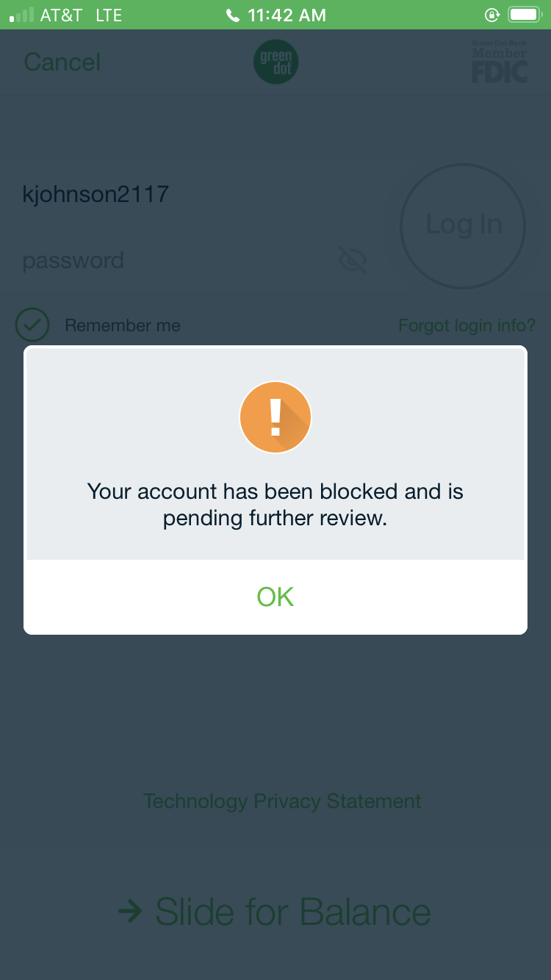Toggle password visibility with the eye icon

[x=353, y=260]
